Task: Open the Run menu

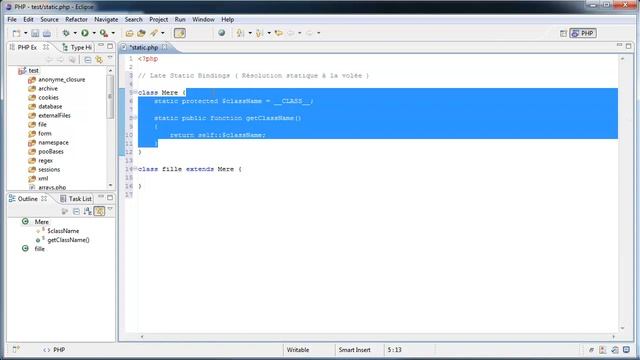Action: click(x=180, y=19)
